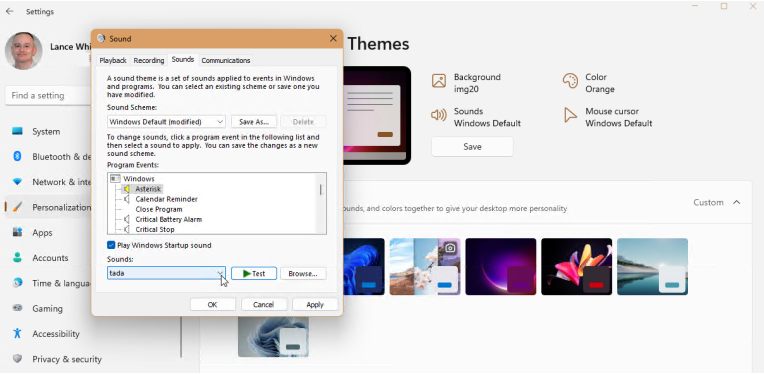
Task: Select Calendar Reminder program event
Action: click(x=167, y=199)
